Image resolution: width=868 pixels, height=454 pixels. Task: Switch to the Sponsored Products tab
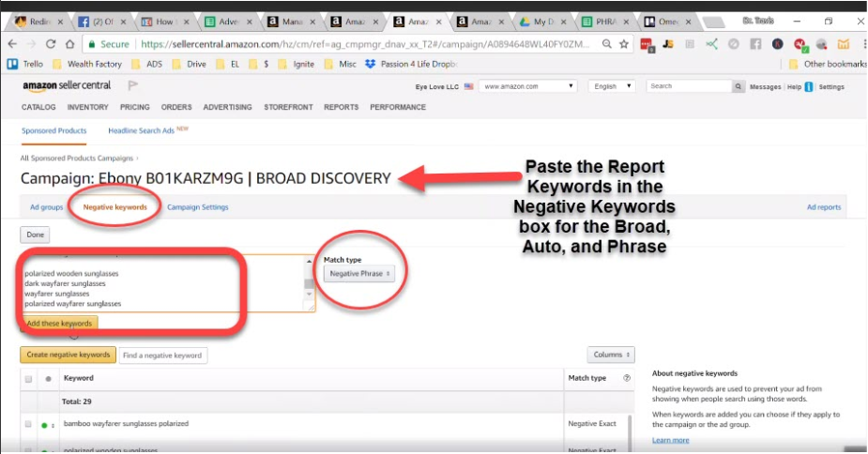[x=54, y=131]
